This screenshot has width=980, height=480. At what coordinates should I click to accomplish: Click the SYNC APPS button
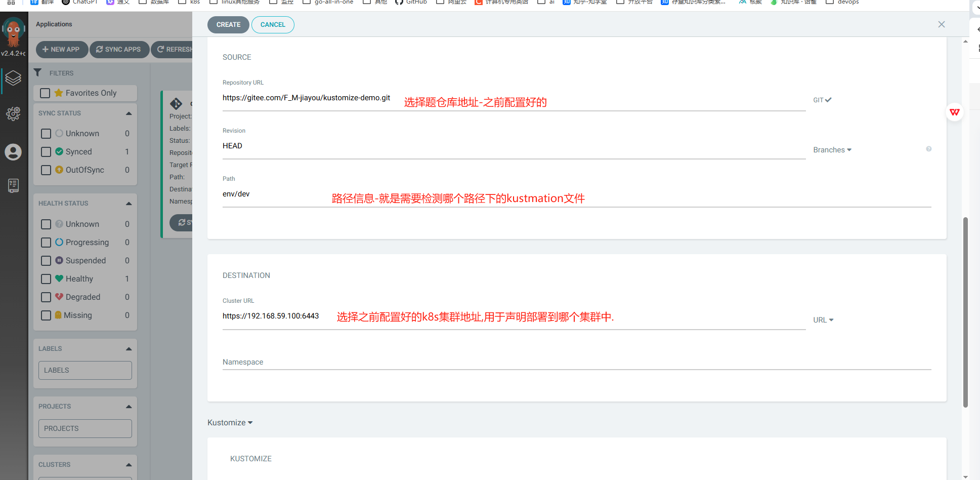point(119,50)
